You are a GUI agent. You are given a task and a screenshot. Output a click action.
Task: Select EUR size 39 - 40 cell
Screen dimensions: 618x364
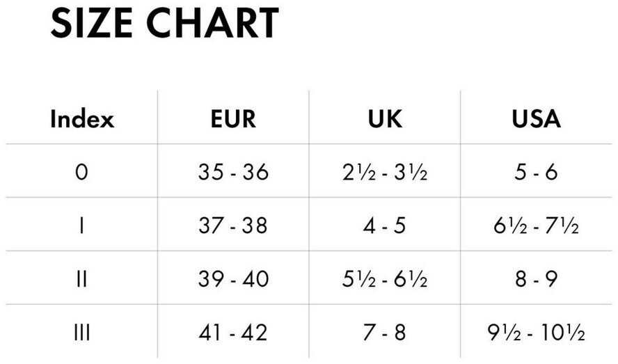233,279
